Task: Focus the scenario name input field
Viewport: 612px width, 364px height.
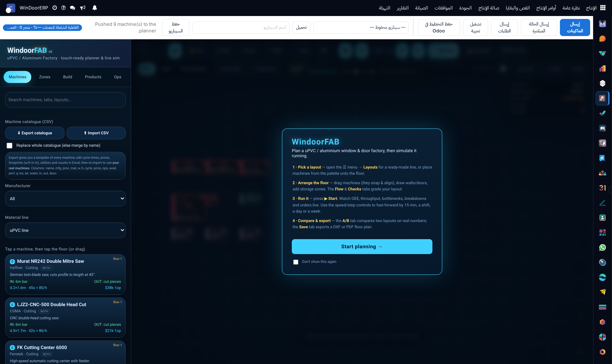Action: coord(241,27)
